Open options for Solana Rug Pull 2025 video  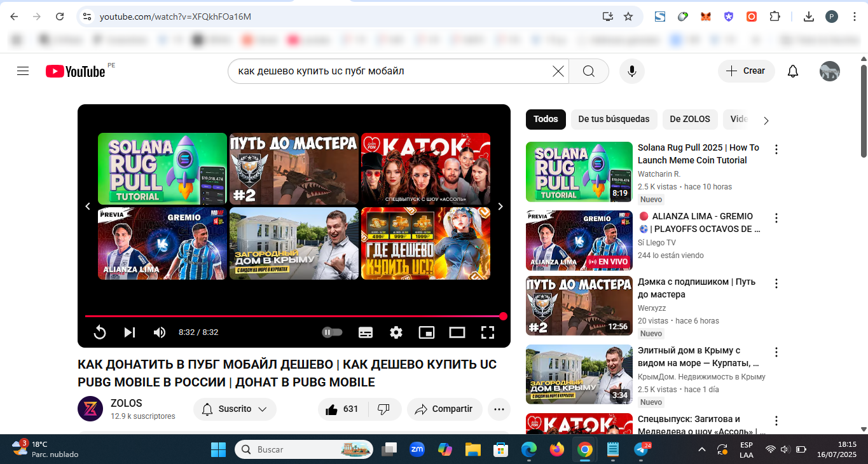point(776,150)
